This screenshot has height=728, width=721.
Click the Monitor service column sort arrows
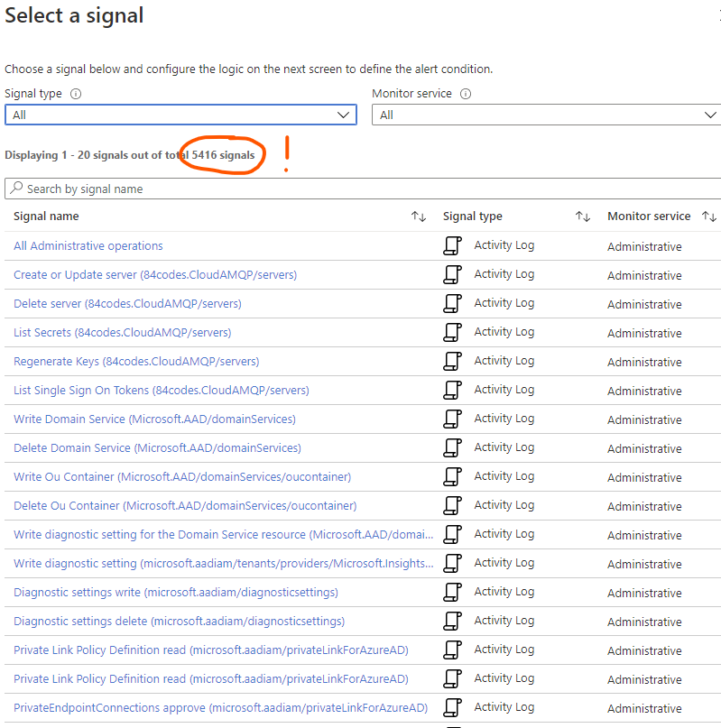[x=709, y=217]
